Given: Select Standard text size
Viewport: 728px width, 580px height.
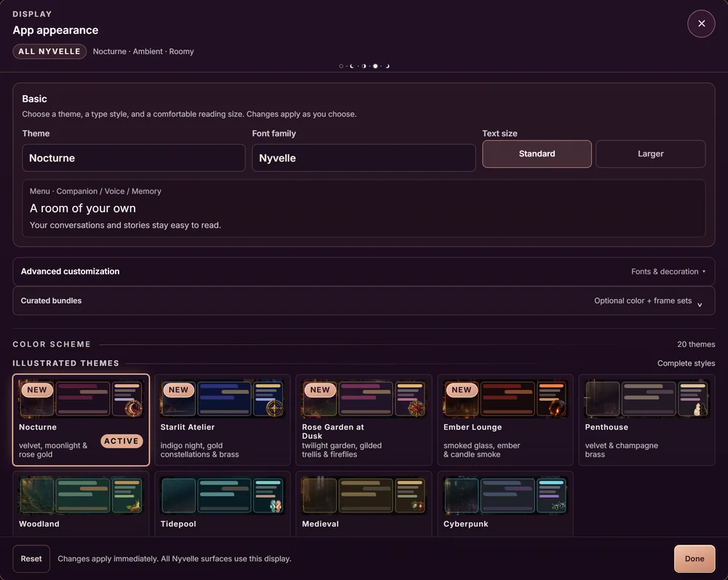Looking at the screenshot, I should pos(537,154).
